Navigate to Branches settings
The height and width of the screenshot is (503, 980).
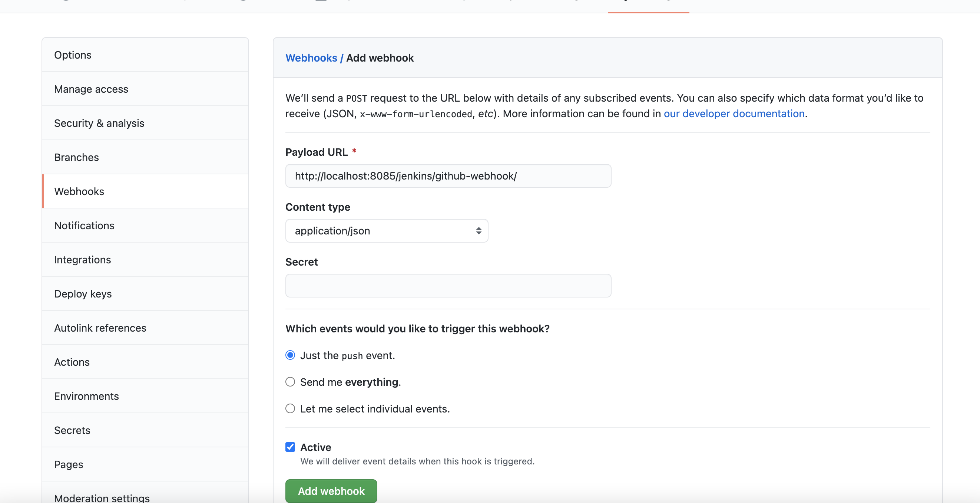tap(76, 157)
